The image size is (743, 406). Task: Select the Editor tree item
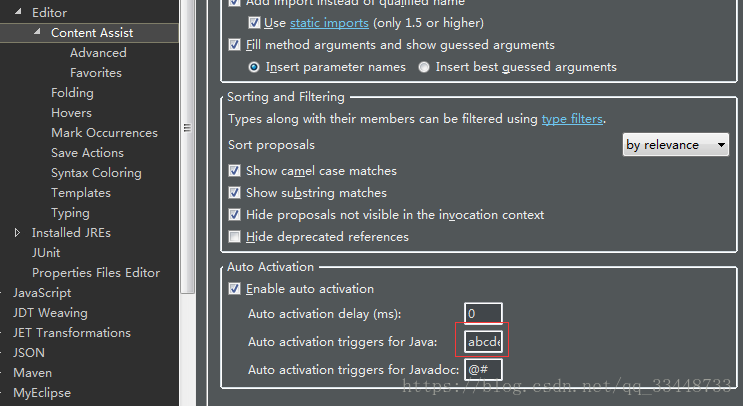click(49, 13)
